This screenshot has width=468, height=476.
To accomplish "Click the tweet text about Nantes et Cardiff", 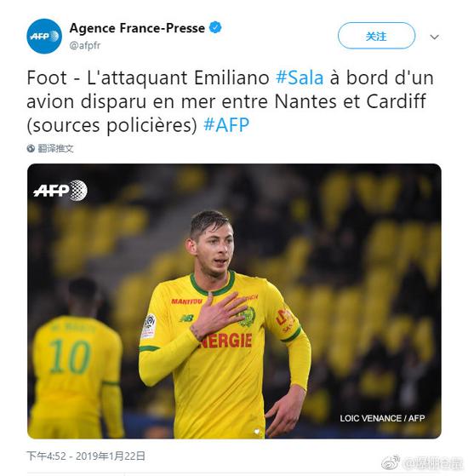I will coord(231,101).
